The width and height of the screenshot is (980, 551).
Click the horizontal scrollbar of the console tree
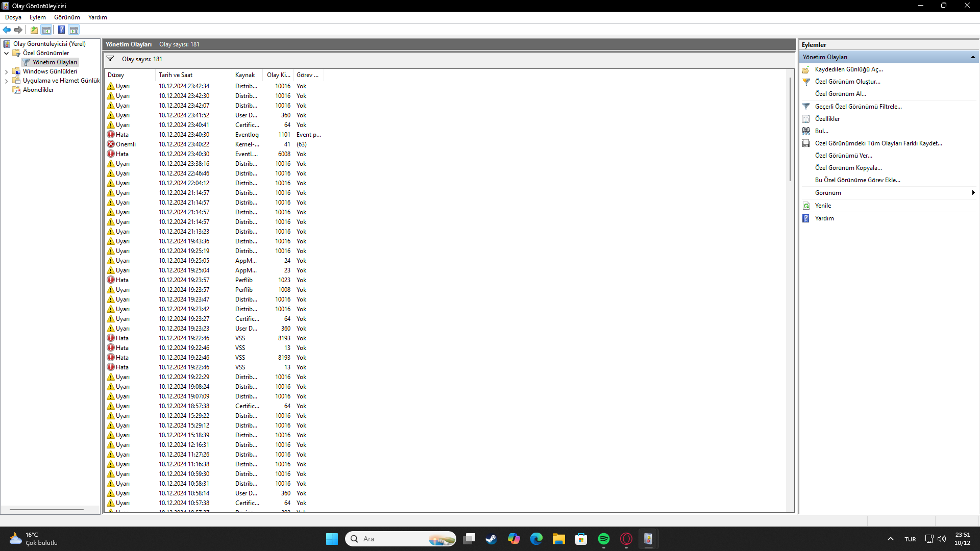click(46, 509)
